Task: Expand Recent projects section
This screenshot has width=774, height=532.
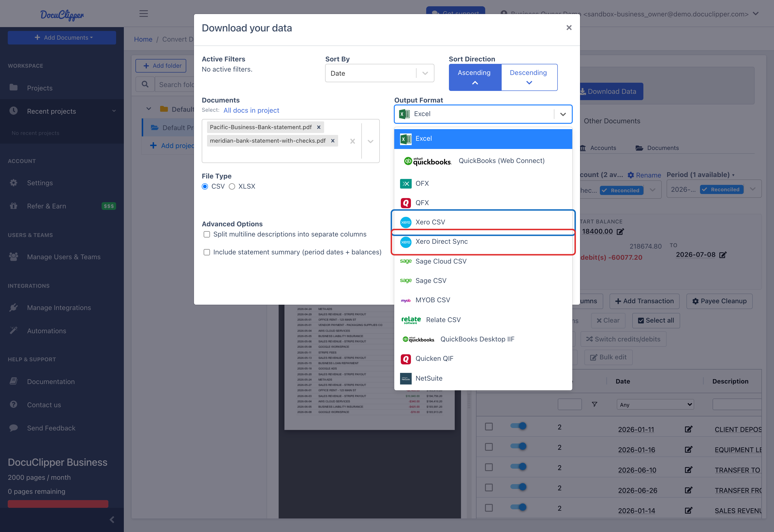Action: (x=62, y=111)
